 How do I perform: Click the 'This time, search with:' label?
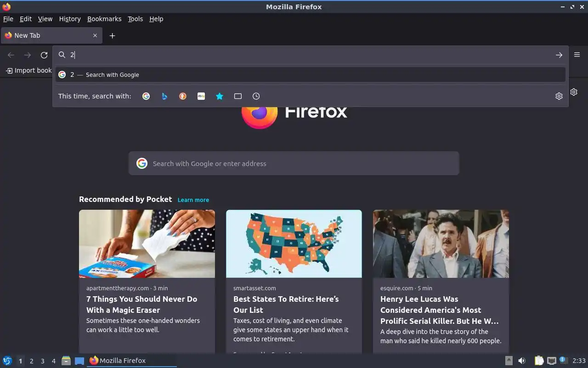pyautogui.click(x=95, y=96)
